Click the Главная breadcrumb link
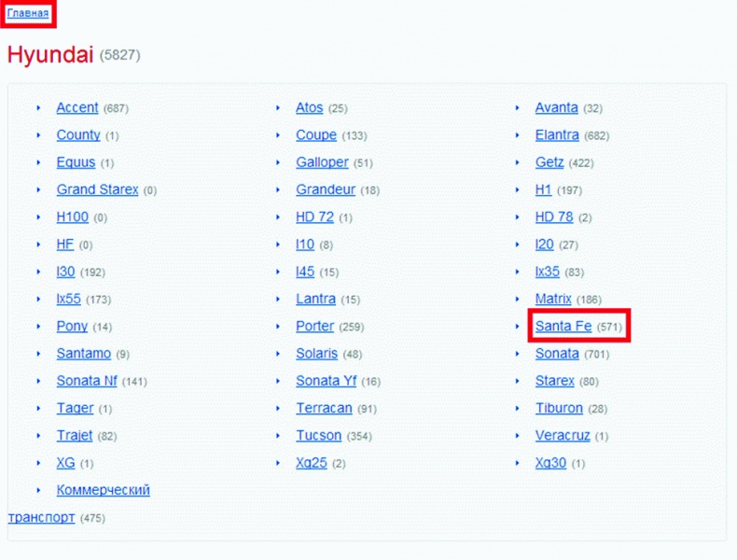This screenshot has width=737, height=560. point(28,14)
